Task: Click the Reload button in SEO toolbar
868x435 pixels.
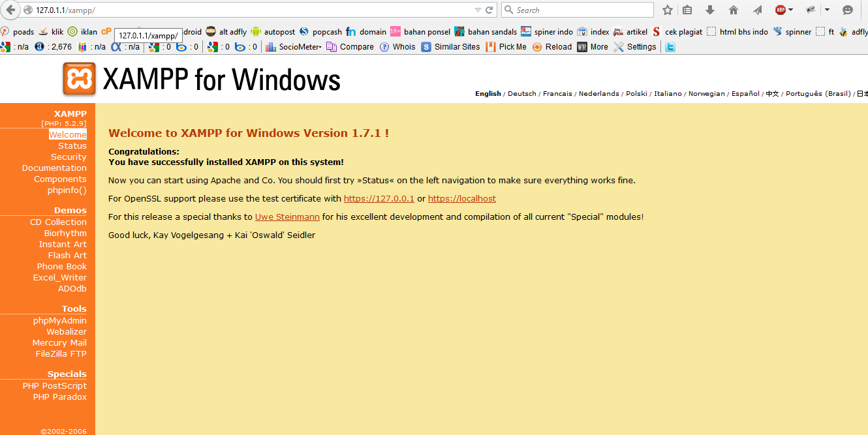Action: pyautogui.click(x=551, y=47)
